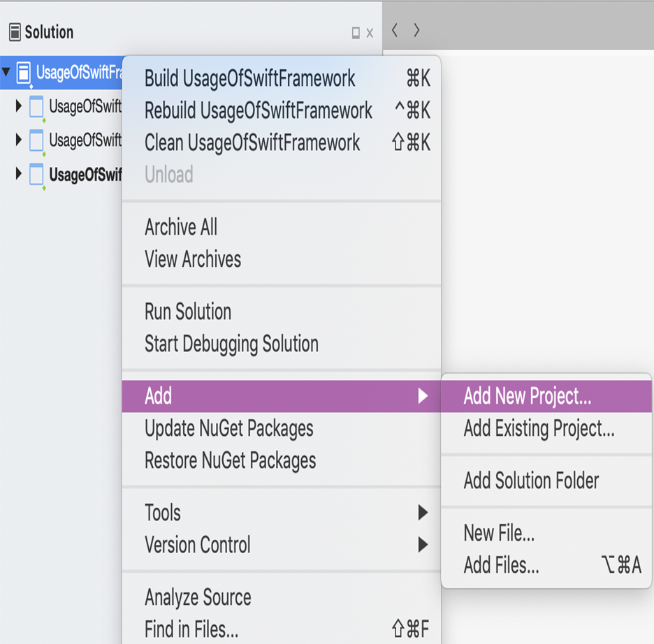Viewport: 654px width, 644px height.
Task: Click the pad auto-hide dock icon
Action: [356, 33]
